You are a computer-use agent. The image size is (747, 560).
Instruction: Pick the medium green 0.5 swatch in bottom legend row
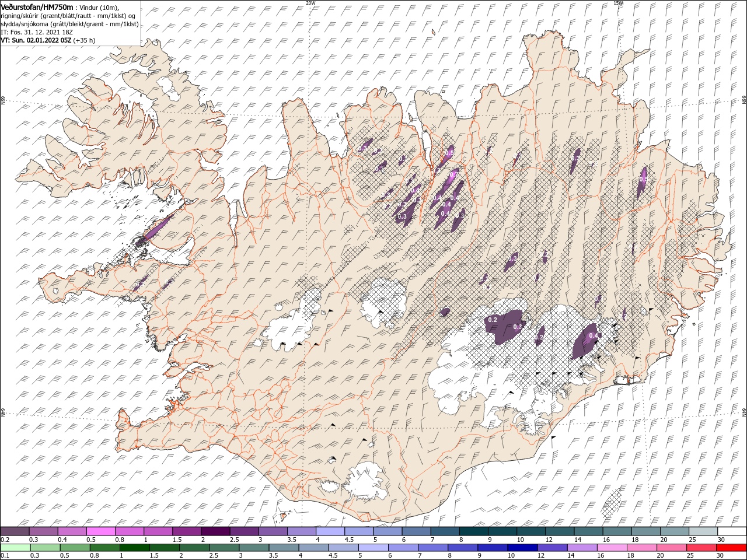(x=75, y=547)
